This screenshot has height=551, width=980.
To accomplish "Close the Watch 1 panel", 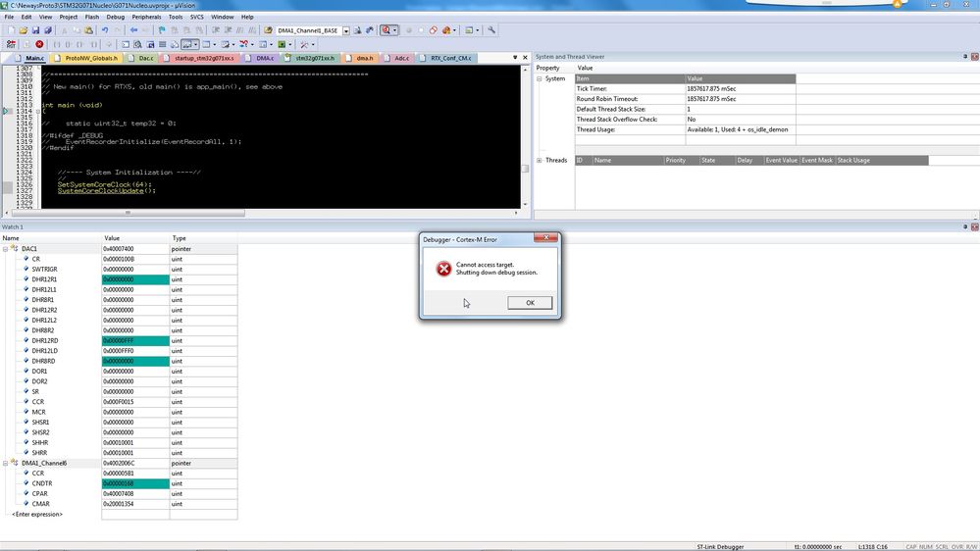I will pos(974,226).
